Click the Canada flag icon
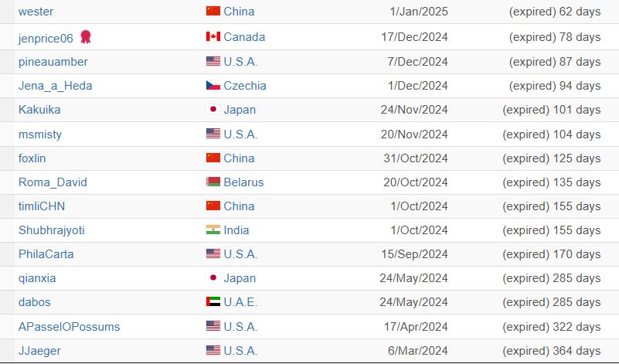Viewport: 619px width, 364px height. click(x=213, y=37)
